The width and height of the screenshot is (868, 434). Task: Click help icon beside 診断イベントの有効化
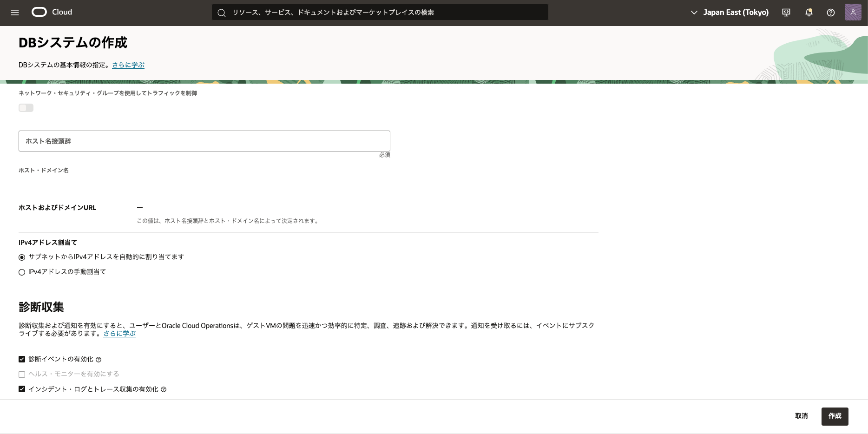(99, 360)
